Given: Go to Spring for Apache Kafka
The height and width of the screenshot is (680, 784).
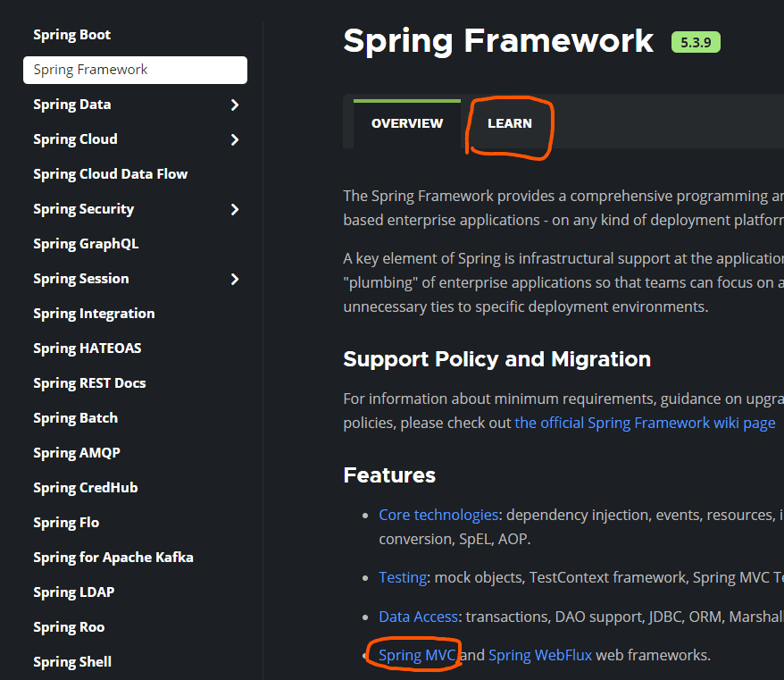Looking at the screenshot, I should pos(113,558).
